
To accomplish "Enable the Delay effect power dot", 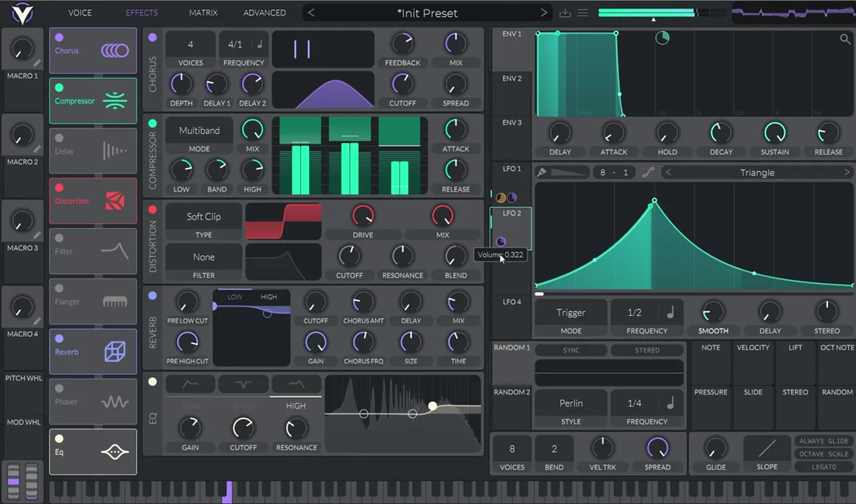I will pos(59,138).
